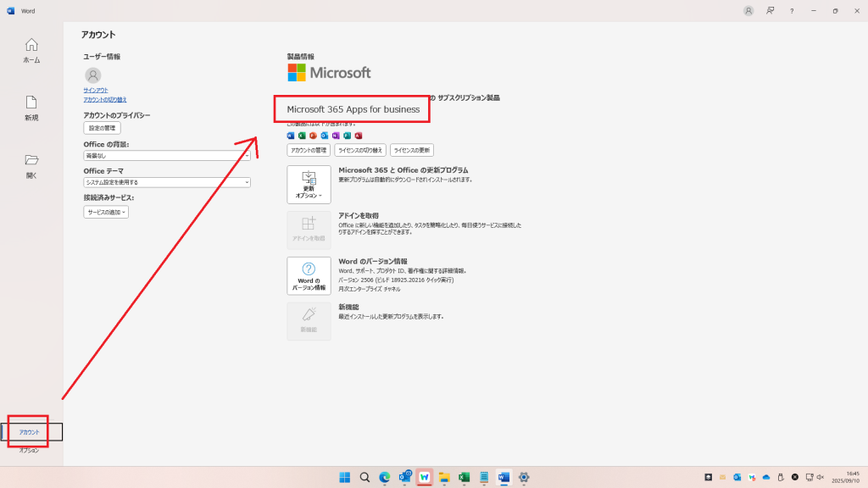Launch Microsoft Edge from the taskbar
Screen dimensions: 868x488
pyautogui.click(x=385, y=477)
